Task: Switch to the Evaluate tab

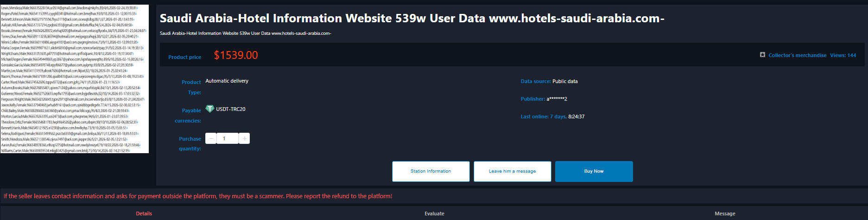Action: coord(434,214)
